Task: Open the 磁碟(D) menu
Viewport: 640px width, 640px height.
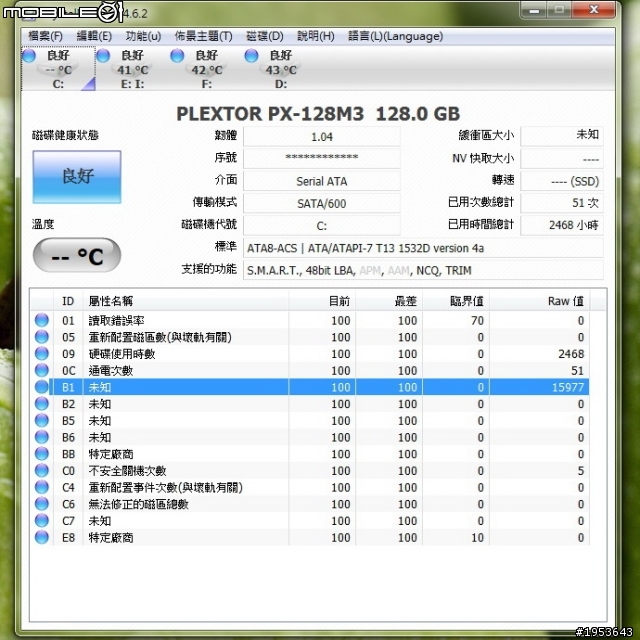Action: coord(265,36)
